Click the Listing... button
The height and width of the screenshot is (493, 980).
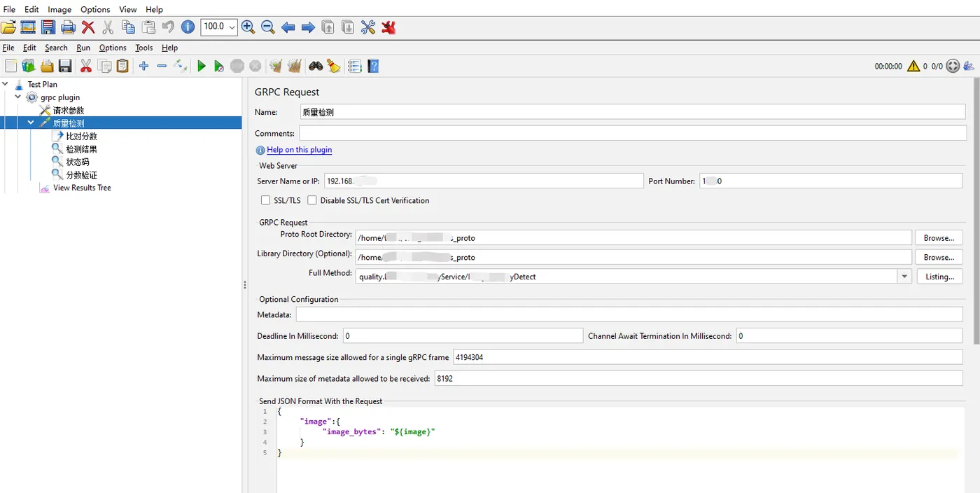(x=939, y=277)
